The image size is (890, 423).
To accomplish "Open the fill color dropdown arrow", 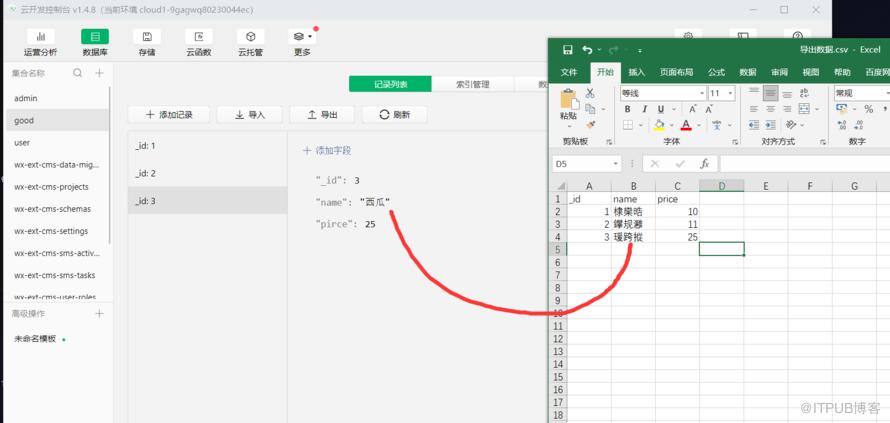I will (x=671, y=125).
